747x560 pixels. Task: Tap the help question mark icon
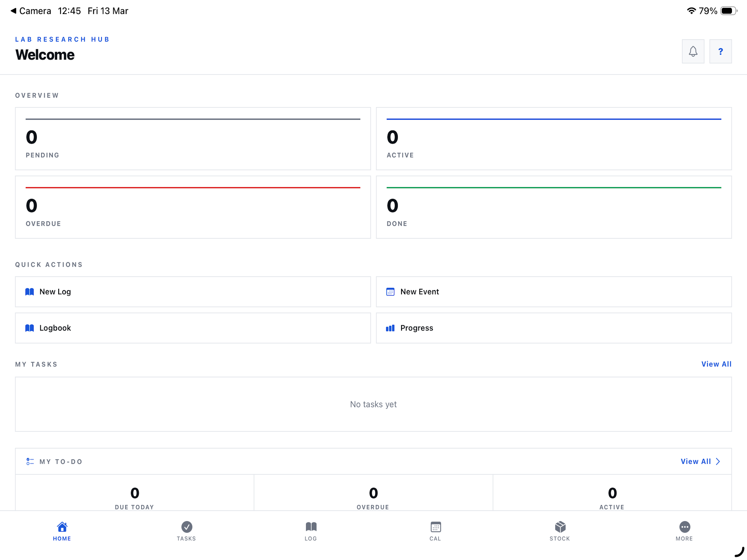[720, 51]
